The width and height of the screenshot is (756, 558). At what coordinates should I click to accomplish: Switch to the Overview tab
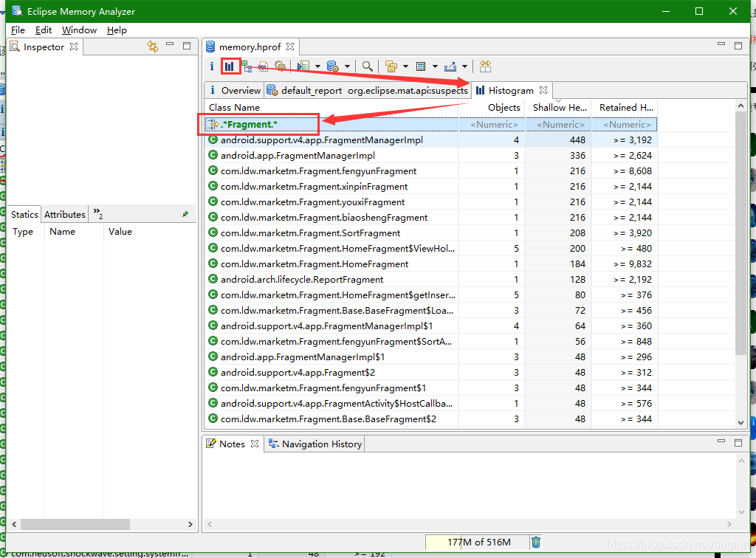point(234,90)
